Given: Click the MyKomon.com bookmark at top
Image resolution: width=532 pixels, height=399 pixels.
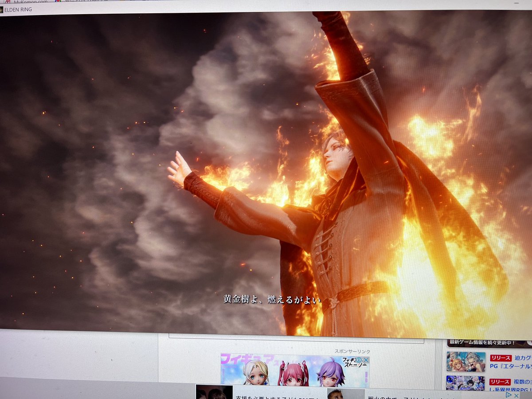Looking at the screenshot, I should 30,2.
